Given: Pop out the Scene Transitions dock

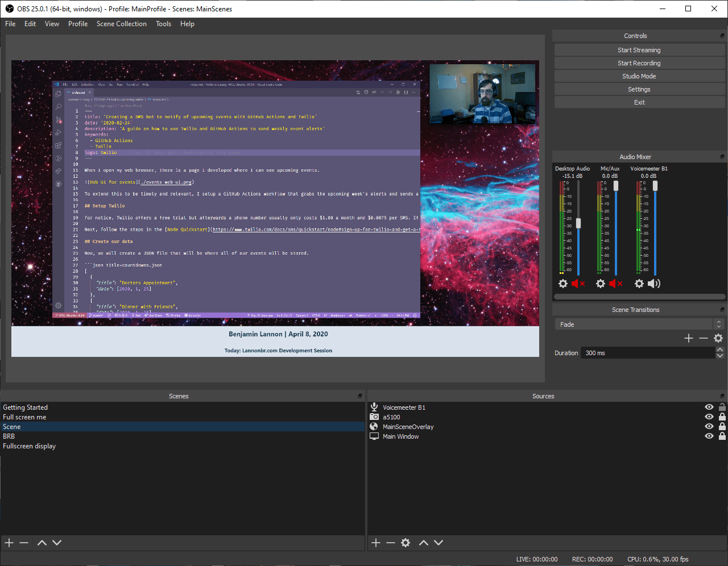Looking at the screenshot, I should [x=722, y=310].
